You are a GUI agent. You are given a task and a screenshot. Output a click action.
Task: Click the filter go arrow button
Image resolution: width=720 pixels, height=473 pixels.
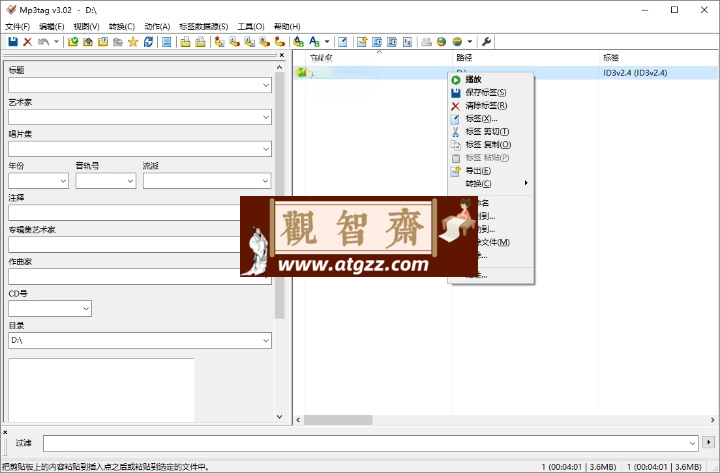[x=709, y=442]
